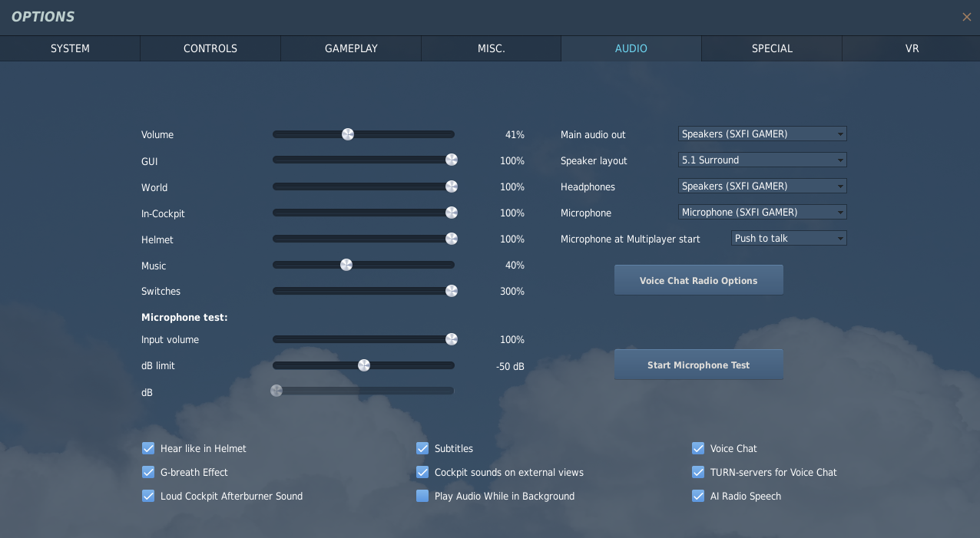Viewport: 980px width, 538px height.
Task: Toggle the Voice Chat checkbox
Action: (698, 448)
